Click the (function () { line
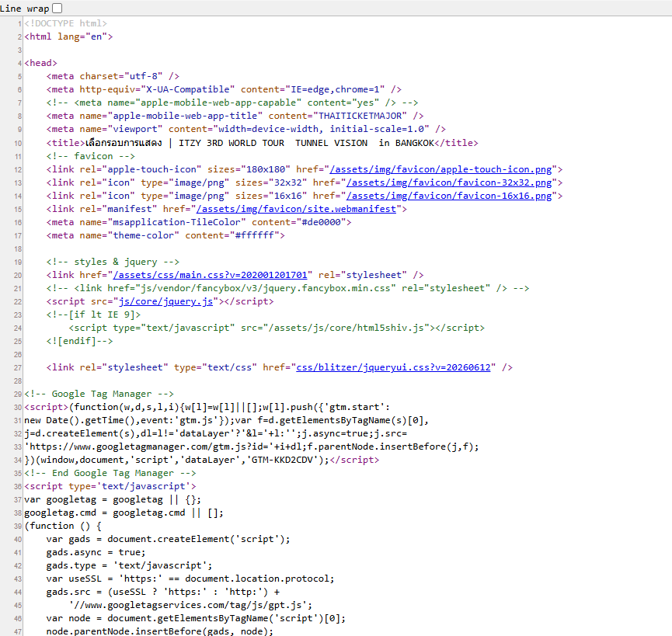 63,527
